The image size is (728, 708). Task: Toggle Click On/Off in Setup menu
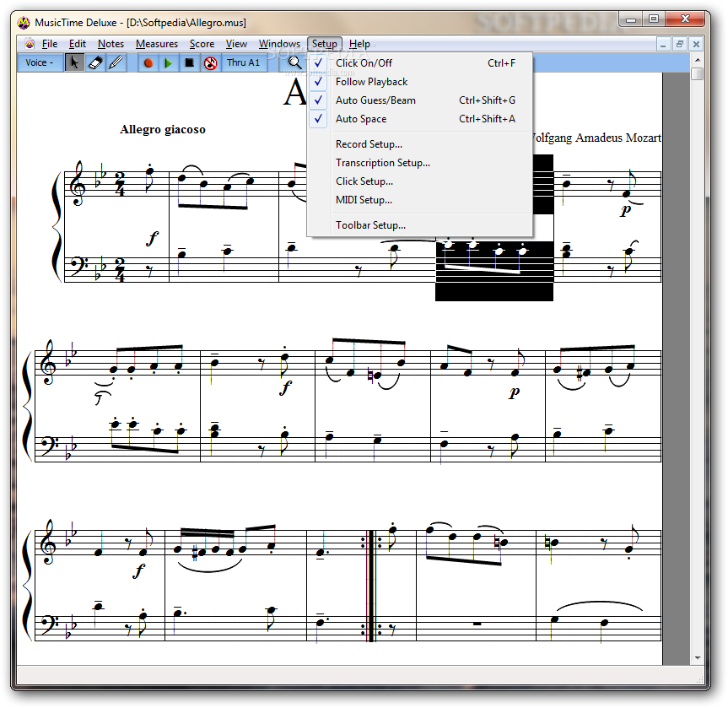tap(420, 63)
